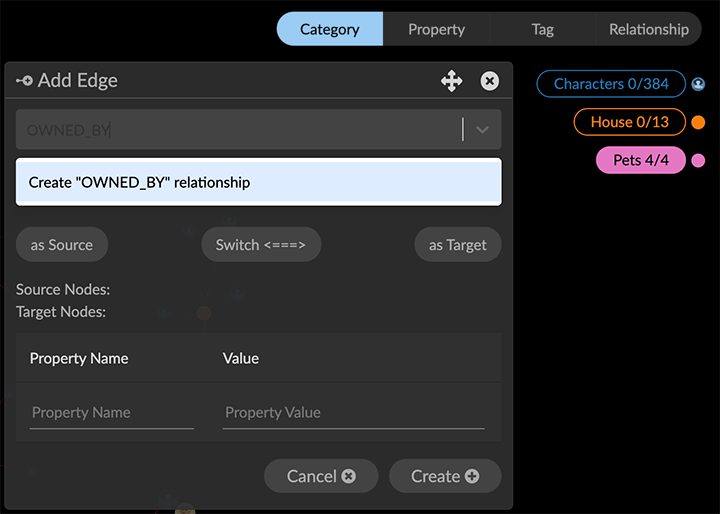
Task: Click the Switch <===> button
Action: (261, 245)
